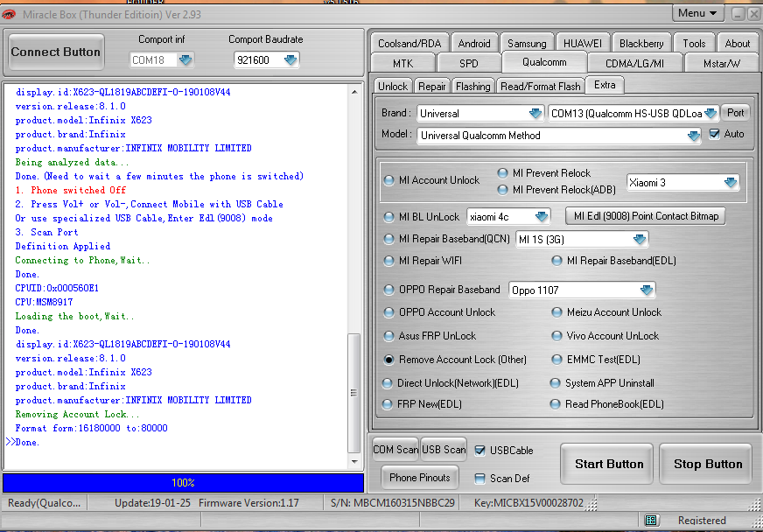Viewport: 763px width, 532px height.
Task: Switch to the Unlock sub-tab
Action: click(x=393, y=86)
